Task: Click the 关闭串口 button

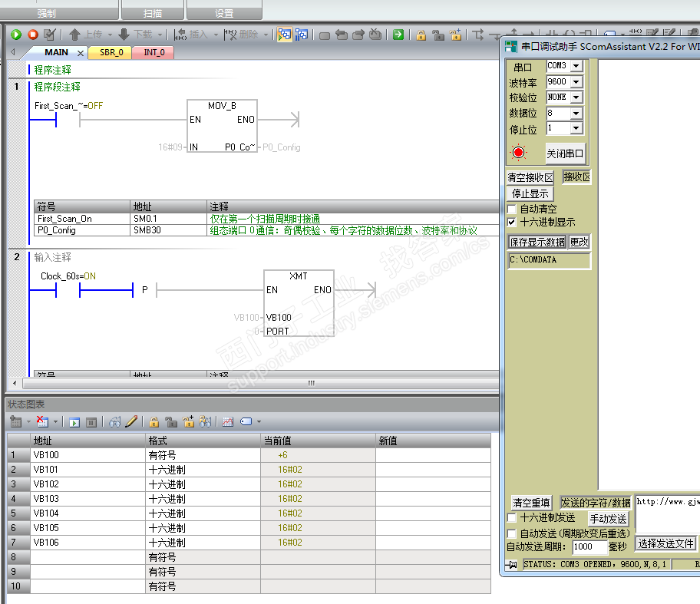Action: pyautogui.click(x=565, y=153)
